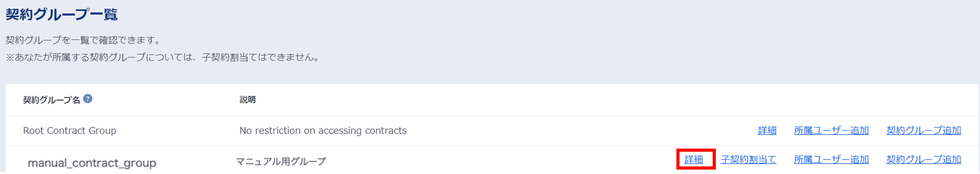Viewport: 980px width, 174px height.
Task: Click 所属ユーザー追加 in Root Contract Group row
Action: 831,131
